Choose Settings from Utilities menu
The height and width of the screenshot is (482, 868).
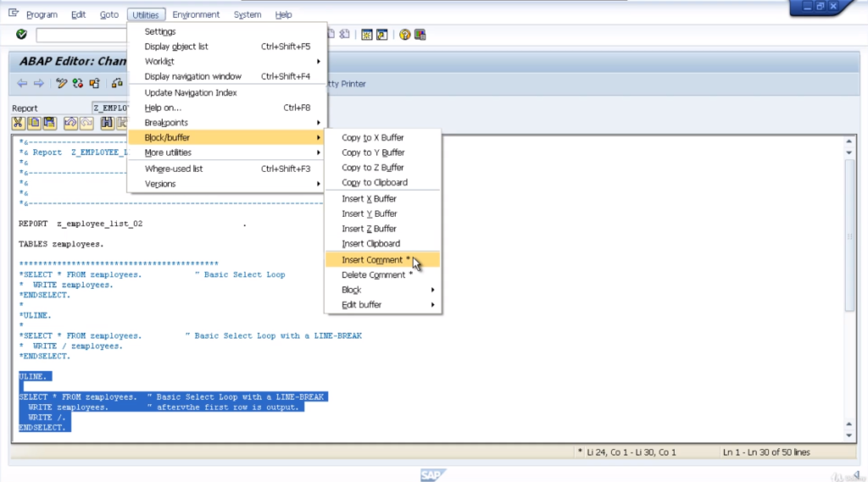[x=227, y=31]
